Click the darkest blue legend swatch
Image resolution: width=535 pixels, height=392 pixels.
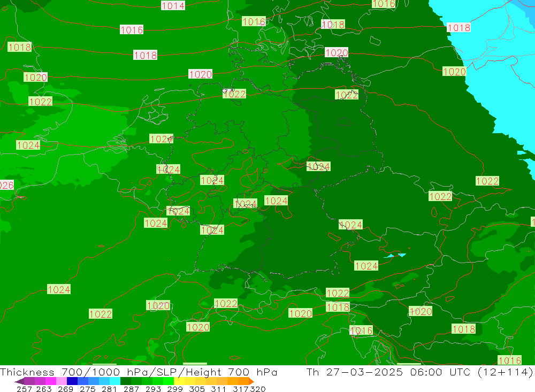click(72, 381)
